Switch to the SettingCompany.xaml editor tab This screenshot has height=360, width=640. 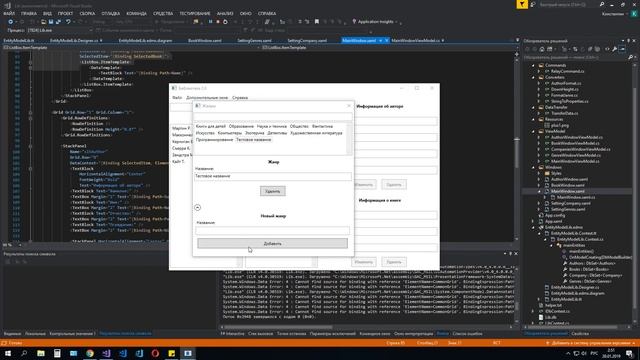(x=307, y=40)
